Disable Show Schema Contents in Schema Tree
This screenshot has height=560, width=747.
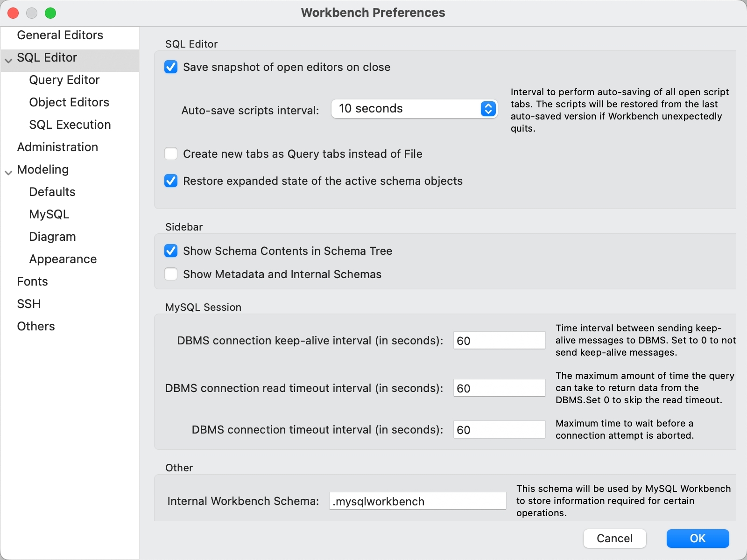(171, 251)
